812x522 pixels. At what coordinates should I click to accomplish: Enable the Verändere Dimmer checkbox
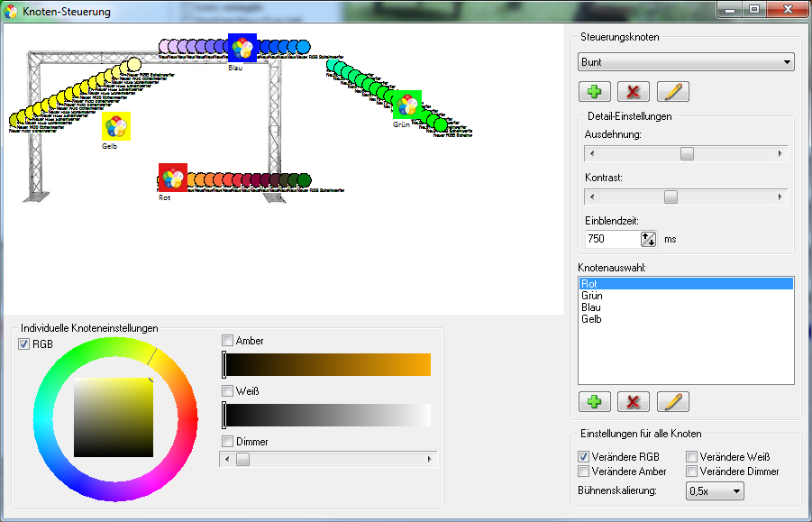coord(691,471)
